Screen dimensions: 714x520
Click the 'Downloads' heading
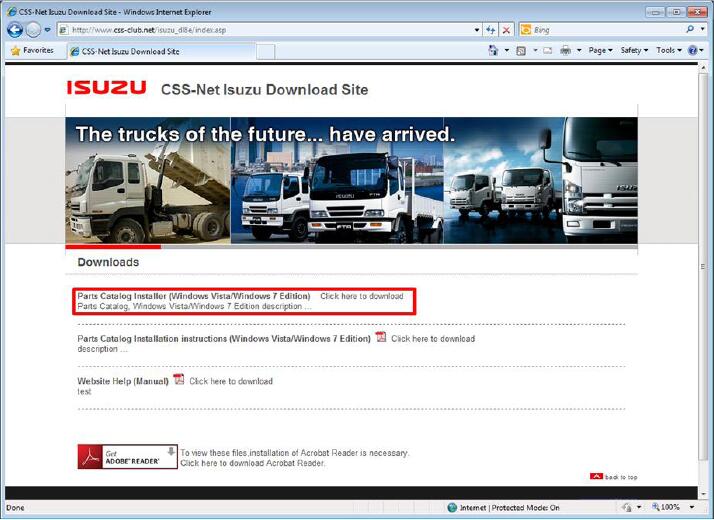click(x=108, y=262)
